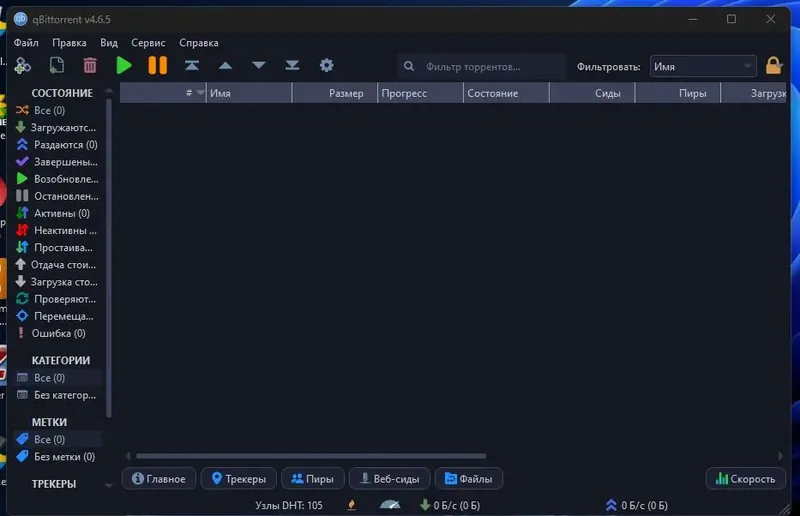Select the Завершены filter

58,162
